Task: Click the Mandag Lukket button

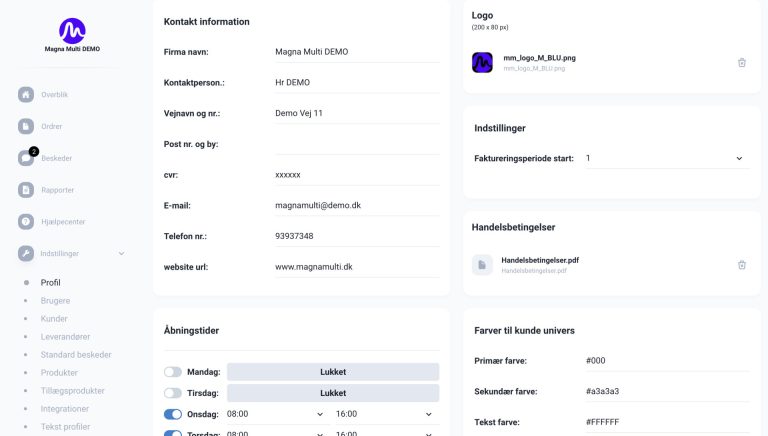Action: tap(333, 372)
